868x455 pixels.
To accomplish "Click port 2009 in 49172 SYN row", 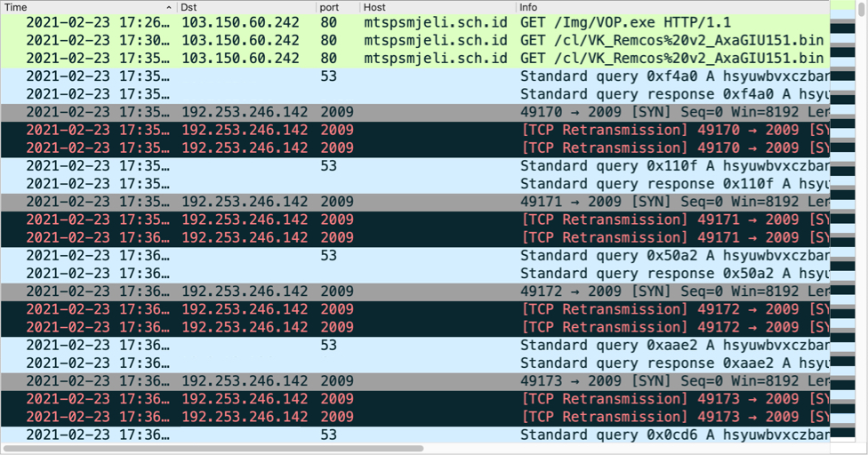I will click(x=337, y=291).
